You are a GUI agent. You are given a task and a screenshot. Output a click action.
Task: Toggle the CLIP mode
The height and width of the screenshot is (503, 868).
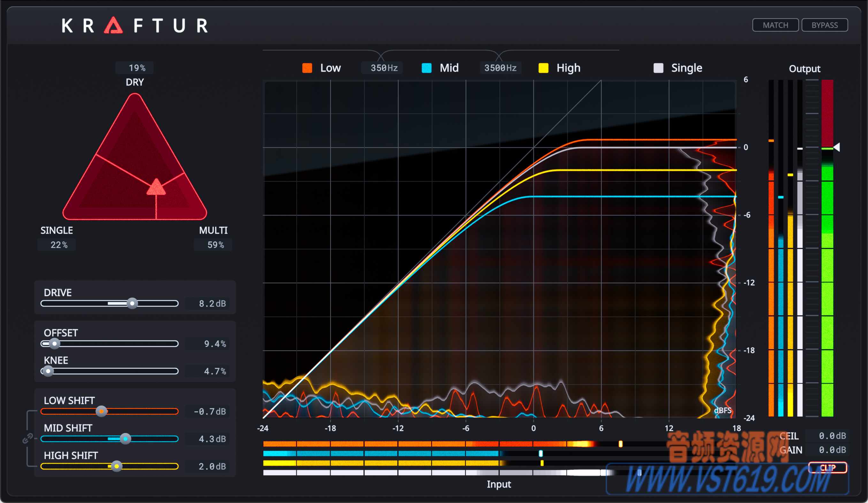click(828, 468)
